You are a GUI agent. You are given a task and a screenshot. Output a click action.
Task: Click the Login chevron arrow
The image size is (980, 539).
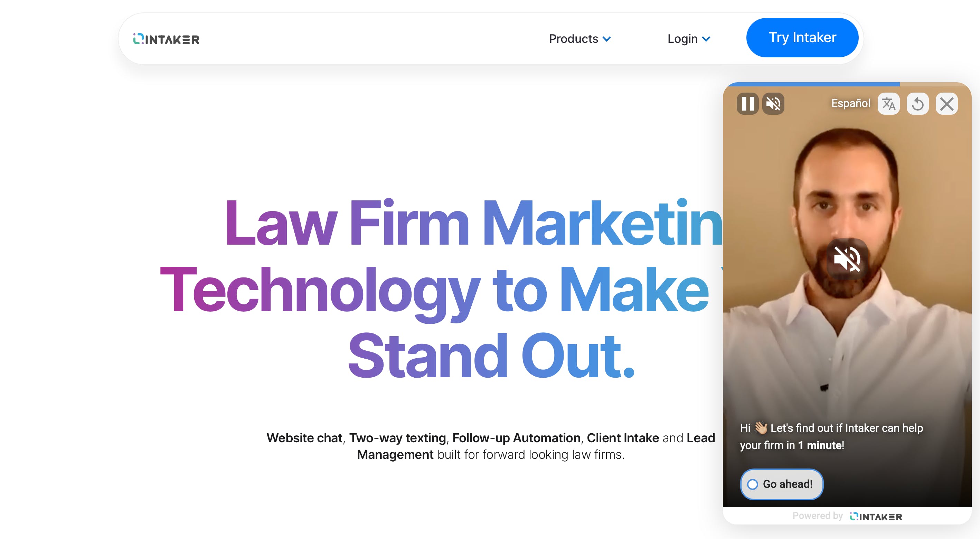706,39
